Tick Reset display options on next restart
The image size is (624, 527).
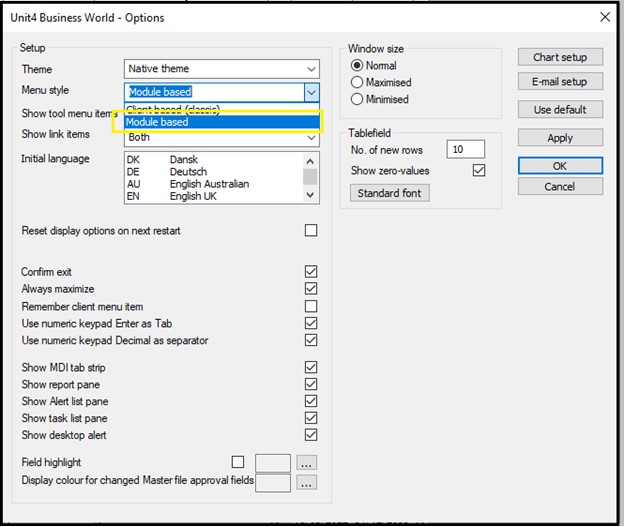pos(311,230)
